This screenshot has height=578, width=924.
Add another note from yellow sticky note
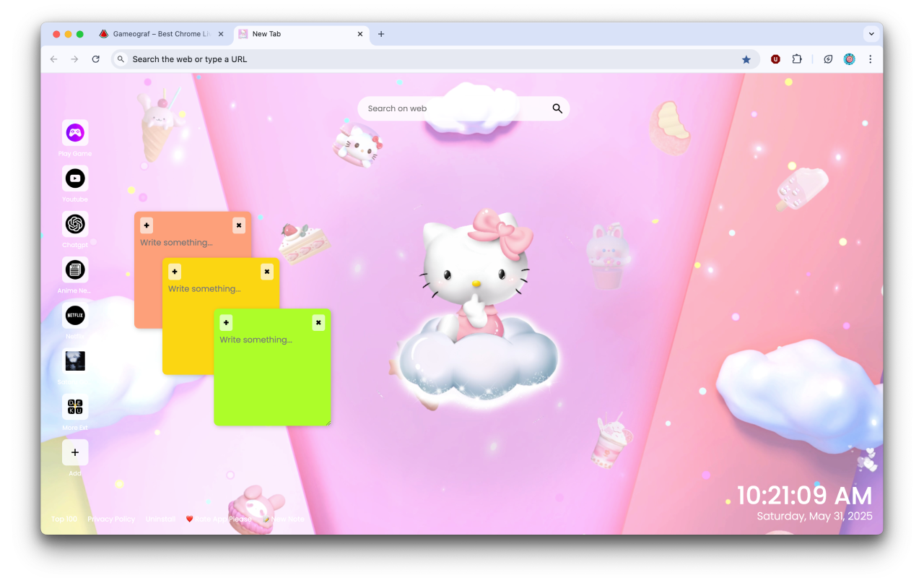175,272
